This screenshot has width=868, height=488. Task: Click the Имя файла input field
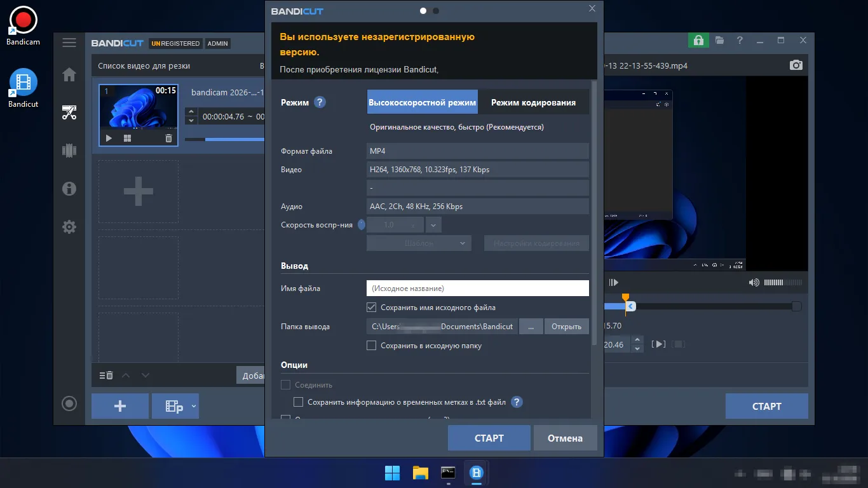(478, 288)
